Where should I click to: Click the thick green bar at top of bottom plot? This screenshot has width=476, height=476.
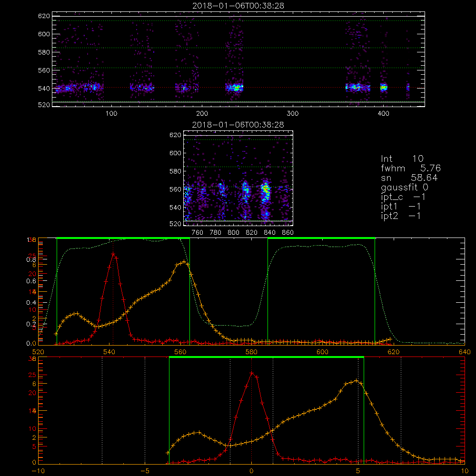click(266, 357)
